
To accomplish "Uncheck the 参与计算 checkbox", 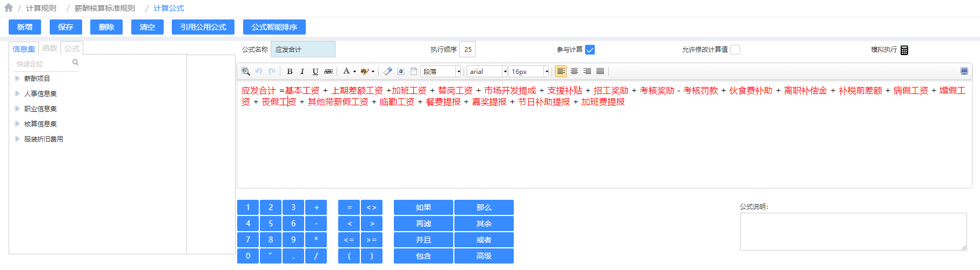I will click(590, 50).
